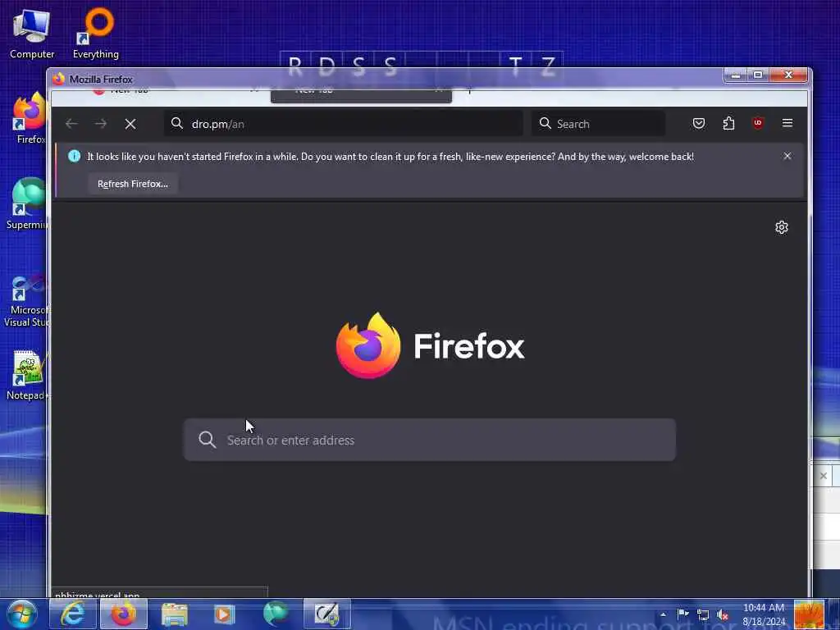The image size is (840, 630).
Task: Click Search or enter address field
Action: (430, 440)
